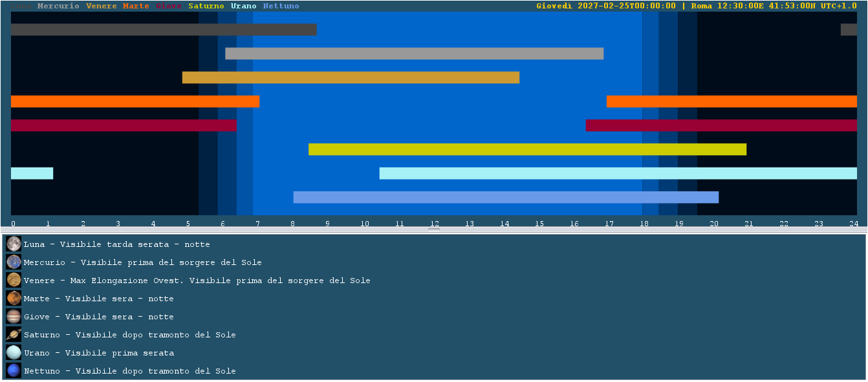Select the Venere planet icon
The width and height of the screenshot is (868, 382).
click(14, 280)
